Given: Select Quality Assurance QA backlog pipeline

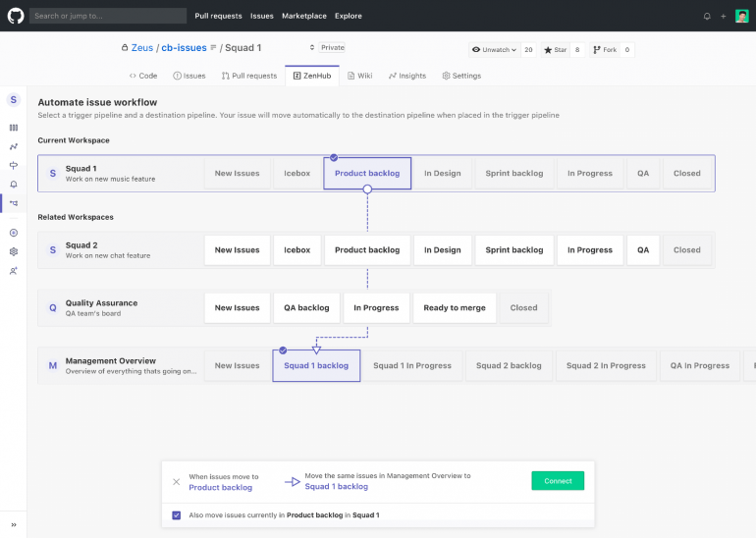Looking at the screenshot, I should pos(306,307).
